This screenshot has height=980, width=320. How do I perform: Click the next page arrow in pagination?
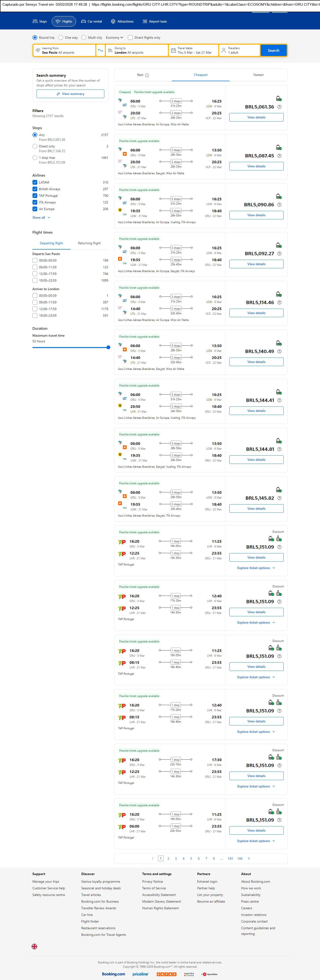(249, 858)
